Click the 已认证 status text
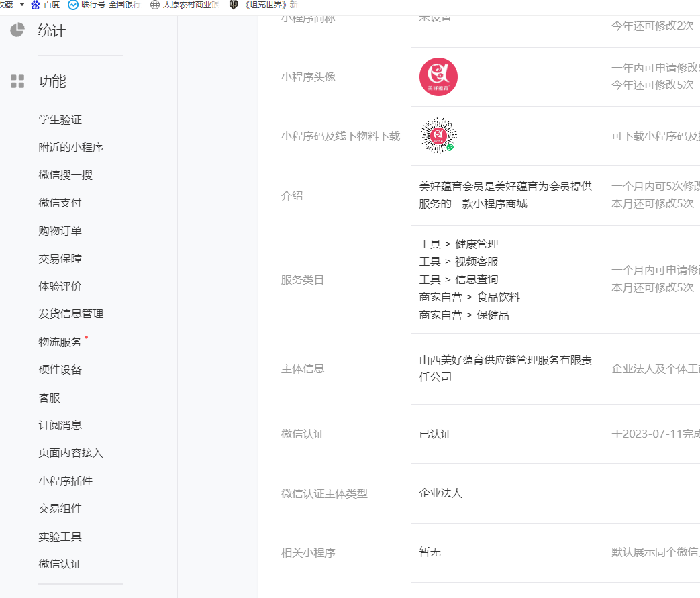 (436, 434)
